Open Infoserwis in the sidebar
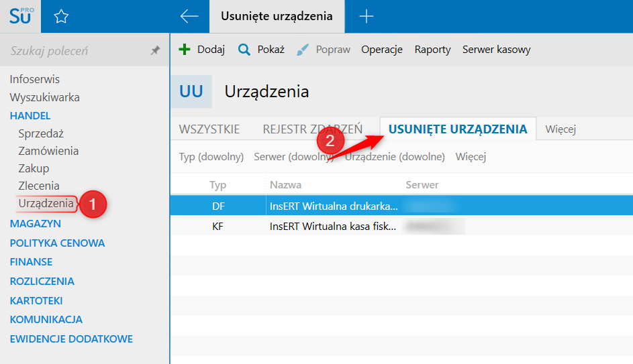This screenshot has height=364, width=633. (x=35, y=79)
